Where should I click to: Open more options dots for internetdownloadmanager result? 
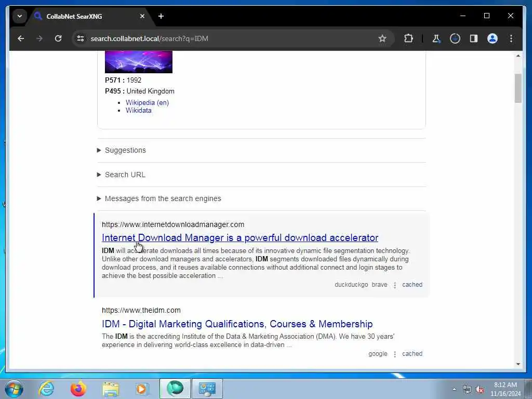point(395,285)
